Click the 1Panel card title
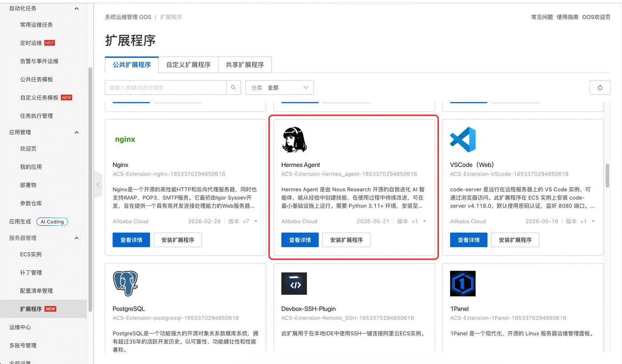This screenshot has height=364, width=622. coord(459,309)
